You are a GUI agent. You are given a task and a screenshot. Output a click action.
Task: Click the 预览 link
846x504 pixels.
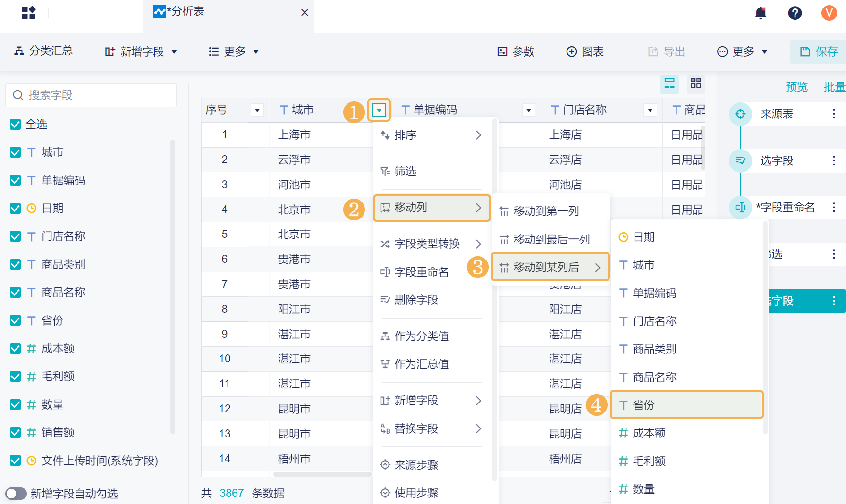coord(796,87)
